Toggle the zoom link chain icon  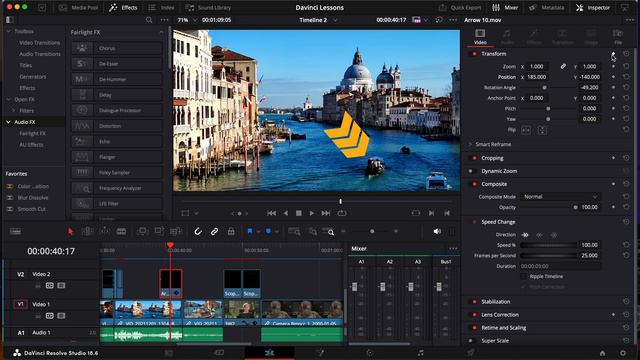tap(563, 66)
